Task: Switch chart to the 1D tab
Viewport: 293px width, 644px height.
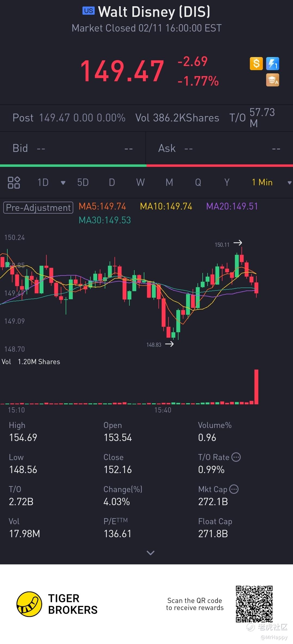Action: click(x=43, y=182)
